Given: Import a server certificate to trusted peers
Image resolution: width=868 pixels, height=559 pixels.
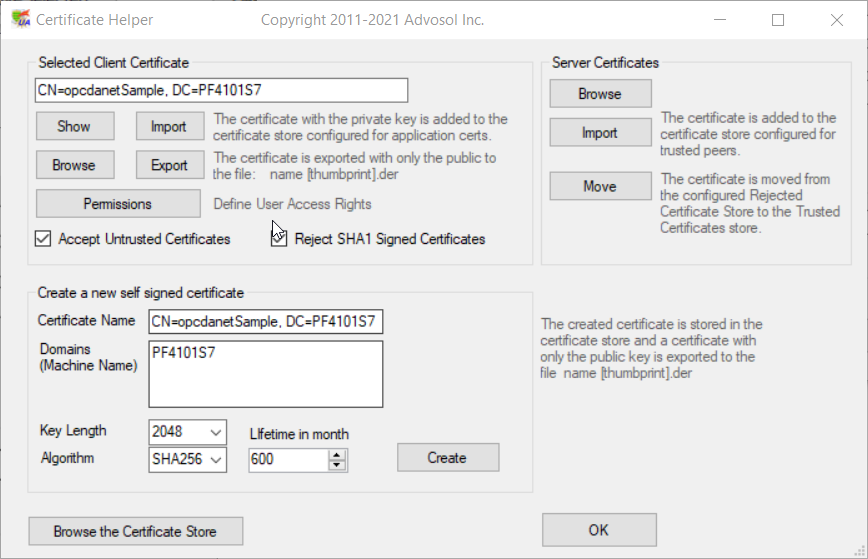Looking at the screenshot, I should click(x=601, y=132).
